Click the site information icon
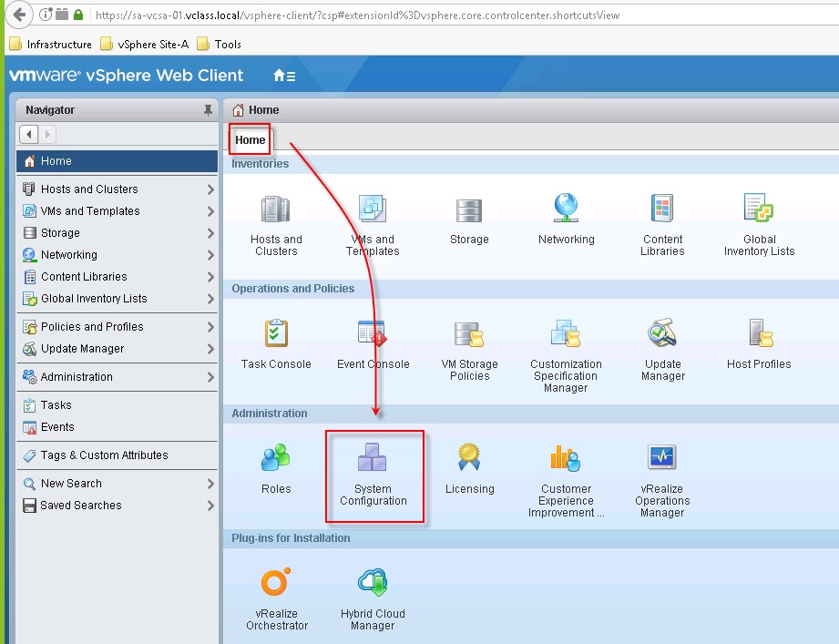839x644 pixels. pos(46,15)
